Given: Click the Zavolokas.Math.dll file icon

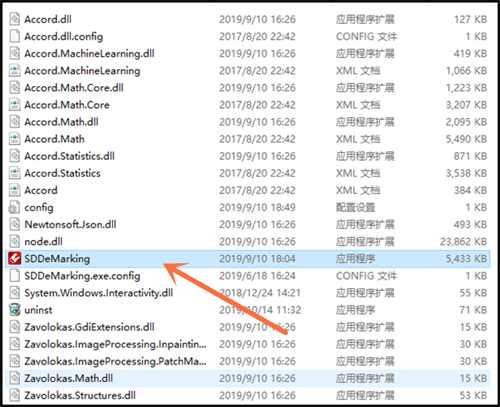Looking at the screenshot, I should tap(14, 378).
